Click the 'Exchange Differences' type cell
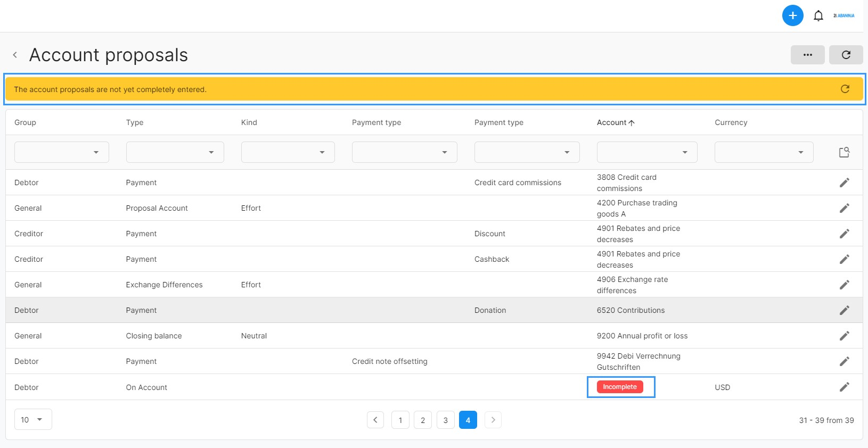 point(165,285)
